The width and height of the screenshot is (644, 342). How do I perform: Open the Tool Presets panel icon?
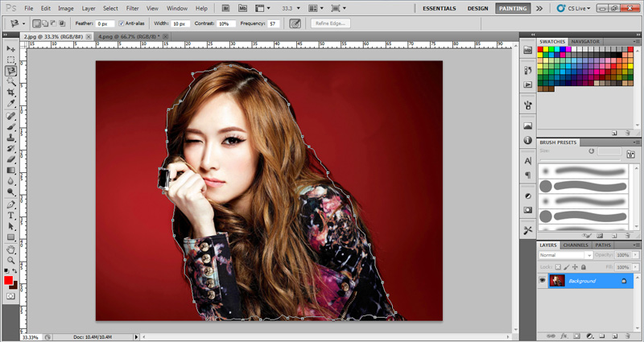[x=528, y=230]
